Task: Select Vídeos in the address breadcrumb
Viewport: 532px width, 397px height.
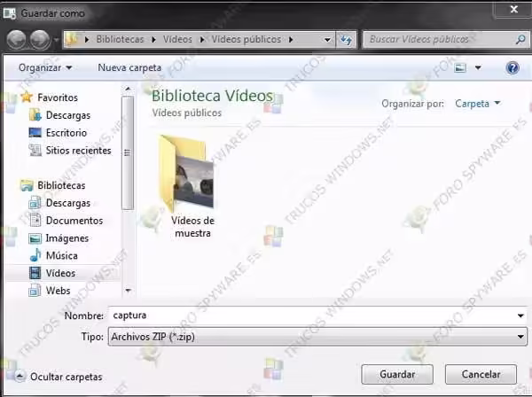Action: pos(177,39)
